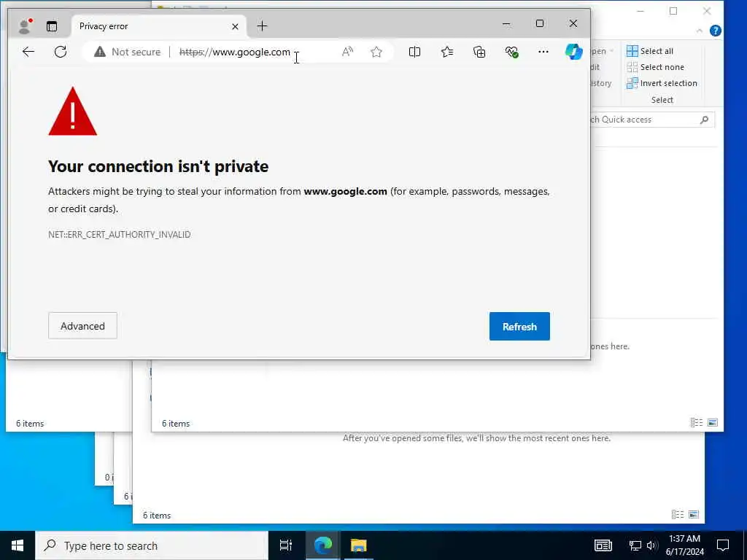Open Task View on the taskbar
Viewport: 747px width, 560px height.
click(285, 545)
